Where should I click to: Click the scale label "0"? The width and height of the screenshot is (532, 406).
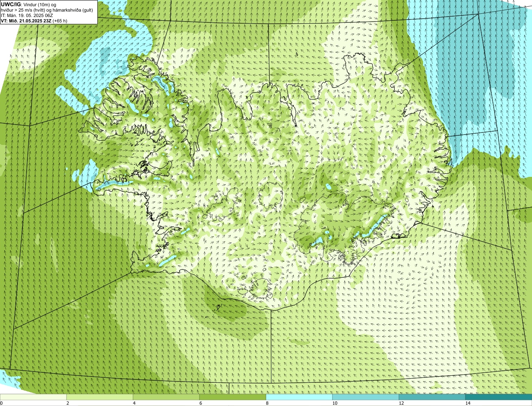(1, 403)
